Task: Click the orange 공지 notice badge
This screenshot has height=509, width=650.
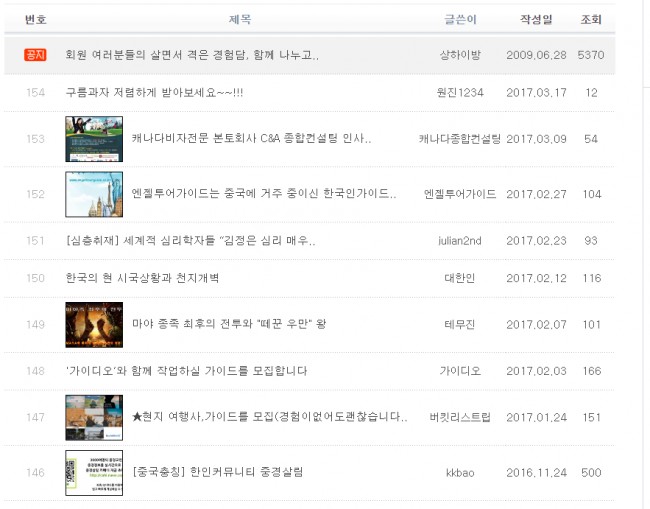Action: pyautogui.click(x=35, y=55)
